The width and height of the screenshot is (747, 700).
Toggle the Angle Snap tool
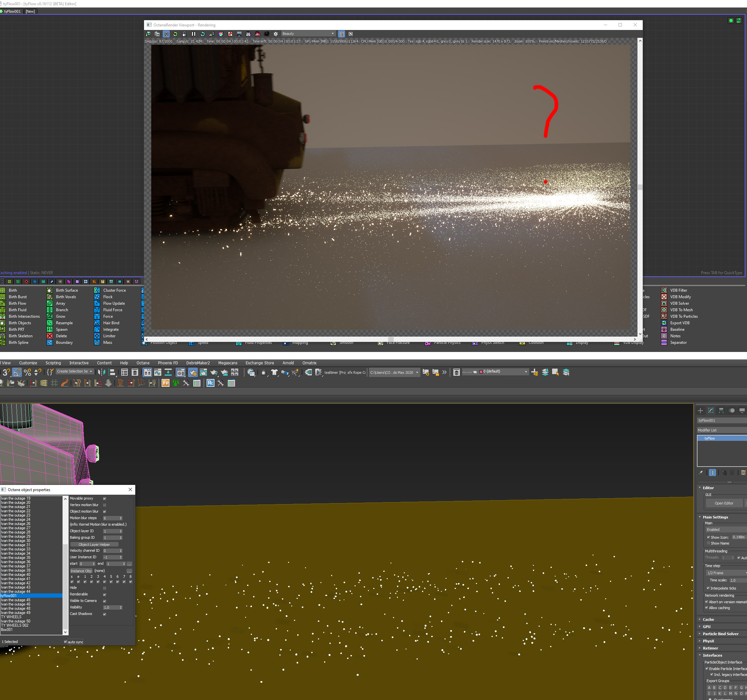(x=17, y=372)
